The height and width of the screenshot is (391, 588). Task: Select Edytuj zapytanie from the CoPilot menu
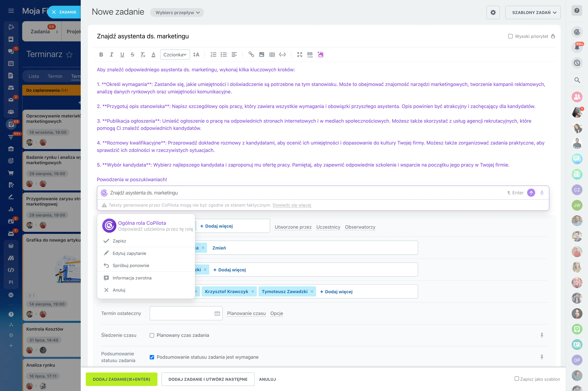click(x=129, y=253)
